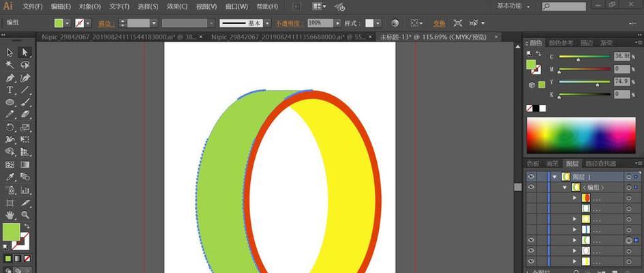Close the first Nipic document tab
The width and height of the screenshot is (644, 273).
[x=201, y=37]
